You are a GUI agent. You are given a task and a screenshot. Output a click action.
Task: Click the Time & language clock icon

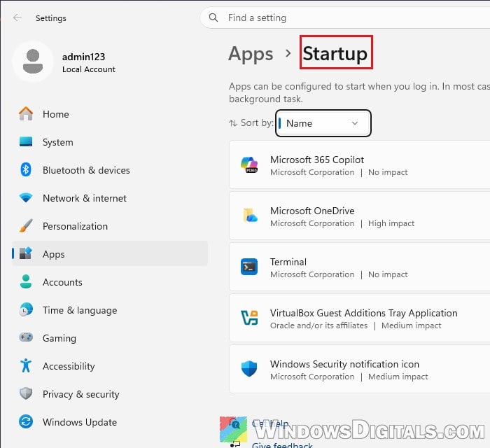[x=26, y=309]
